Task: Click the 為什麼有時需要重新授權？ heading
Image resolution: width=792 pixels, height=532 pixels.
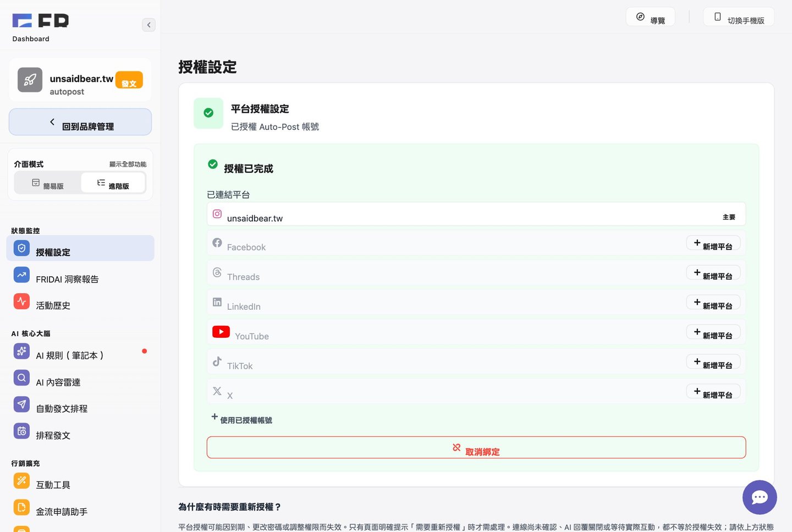Action: click(x=230, y=507)
